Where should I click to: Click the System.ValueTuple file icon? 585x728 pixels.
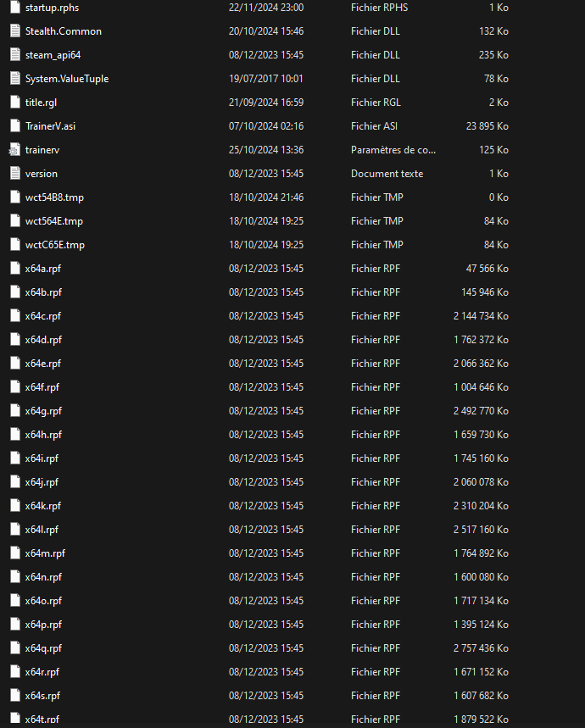14,79
